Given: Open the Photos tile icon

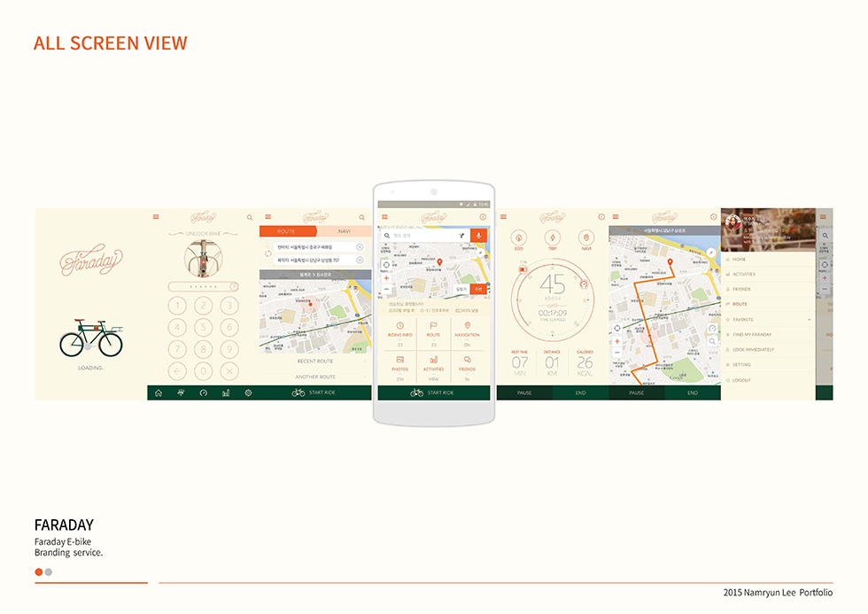Looking at the screenshot, I should 400,359.
